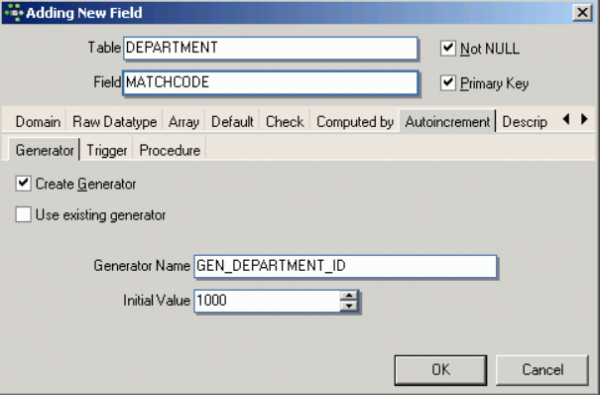
Task: Toggle the Not NULL checkbox
Action: pyautogui.click(x=448, y=48)
